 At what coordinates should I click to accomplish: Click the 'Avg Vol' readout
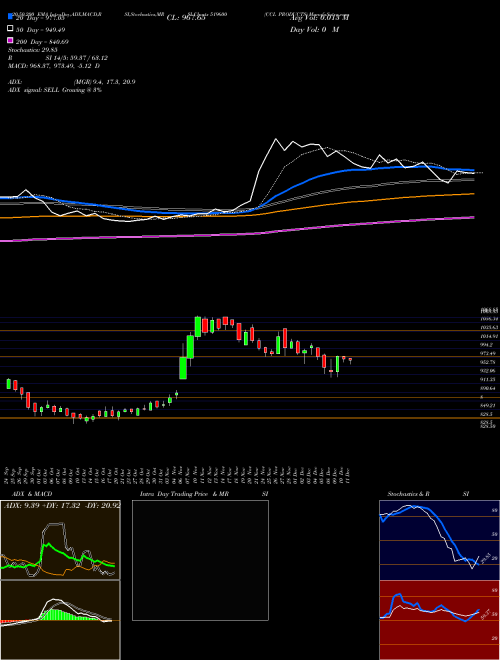pos(319,18)
